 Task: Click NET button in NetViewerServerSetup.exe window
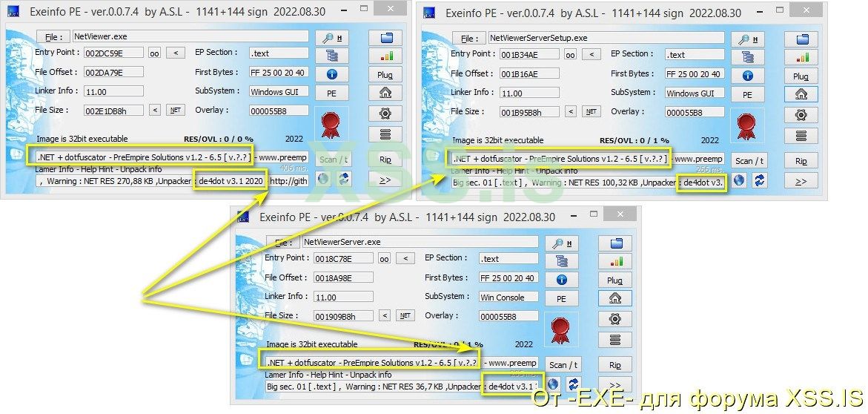coord(592,112)
